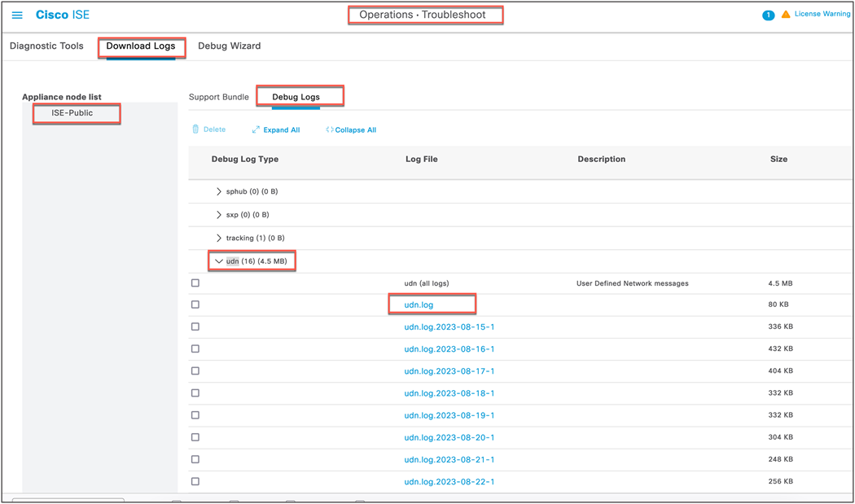Tick the checkbox for udn.log.2023-08-16-1
855x504 pixels.
pyautogui.click(x=195, y=348)
